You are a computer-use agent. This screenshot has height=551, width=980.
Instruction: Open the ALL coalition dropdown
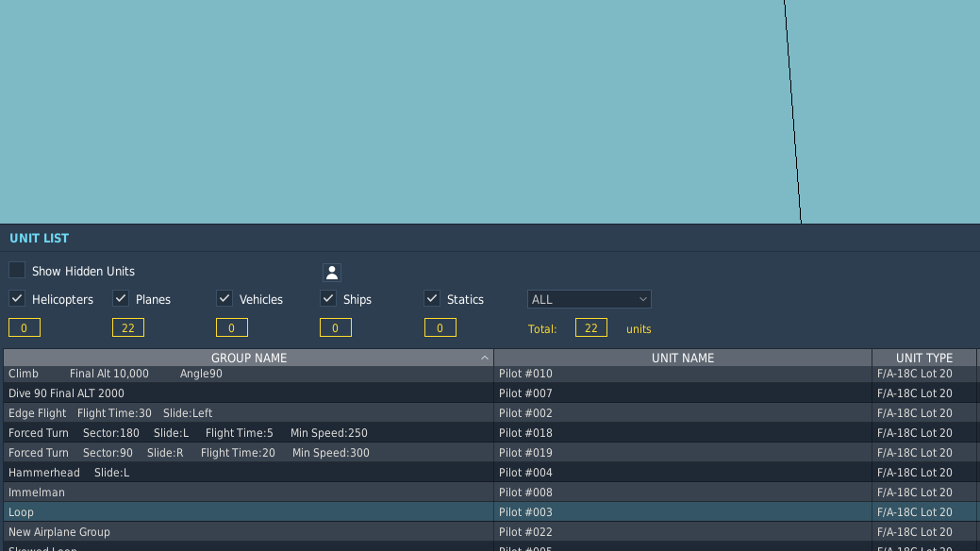pyautogui.click(x=589, y=299)
